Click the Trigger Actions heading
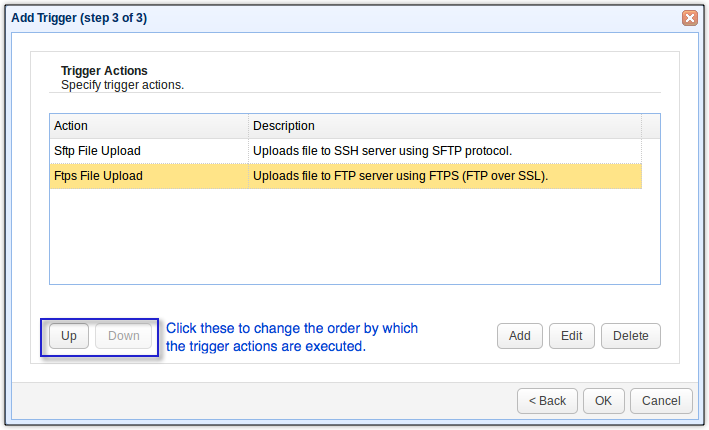The image size is (709, 430). coord(104,71)
